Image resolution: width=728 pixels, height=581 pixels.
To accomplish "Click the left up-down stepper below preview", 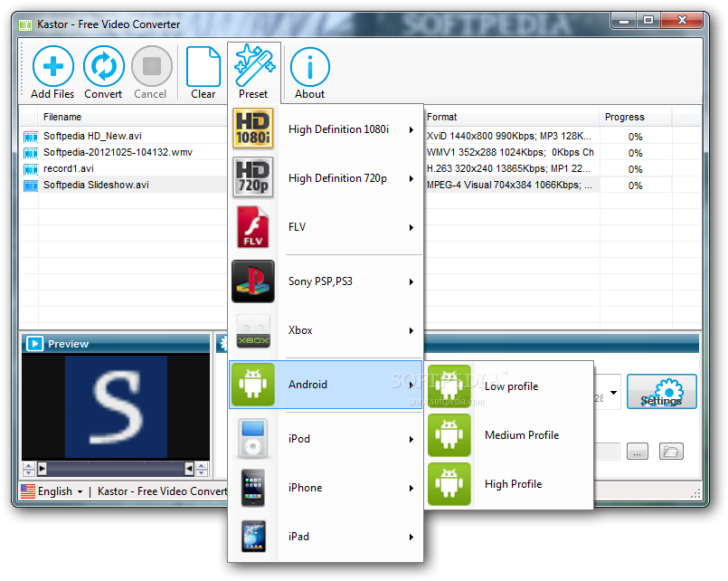I will tap(29, 469).
